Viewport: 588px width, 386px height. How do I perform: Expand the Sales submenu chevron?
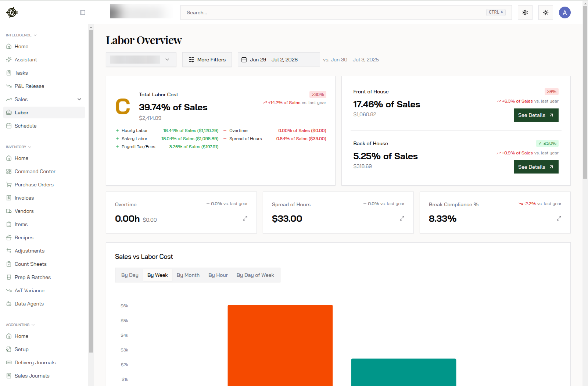[79, 99]
